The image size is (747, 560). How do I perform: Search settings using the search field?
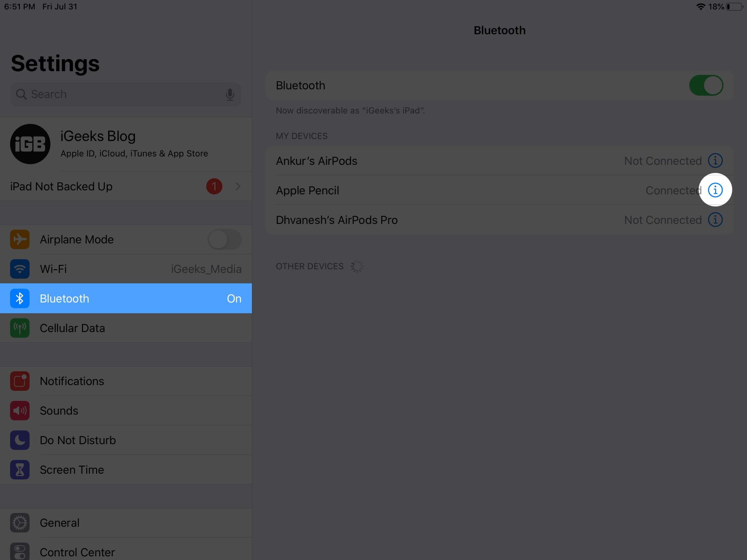click(125, 93)
